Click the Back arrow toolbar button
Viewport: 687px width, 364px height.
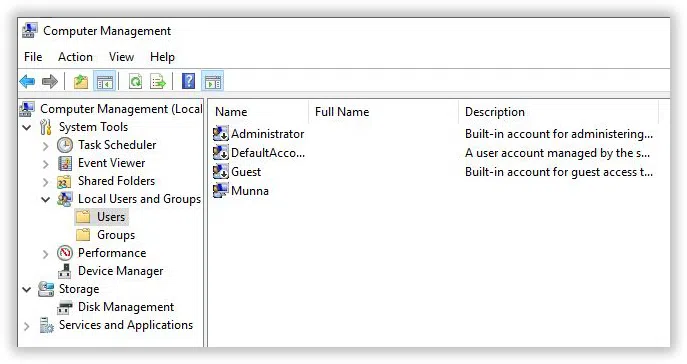pos(27,81)
